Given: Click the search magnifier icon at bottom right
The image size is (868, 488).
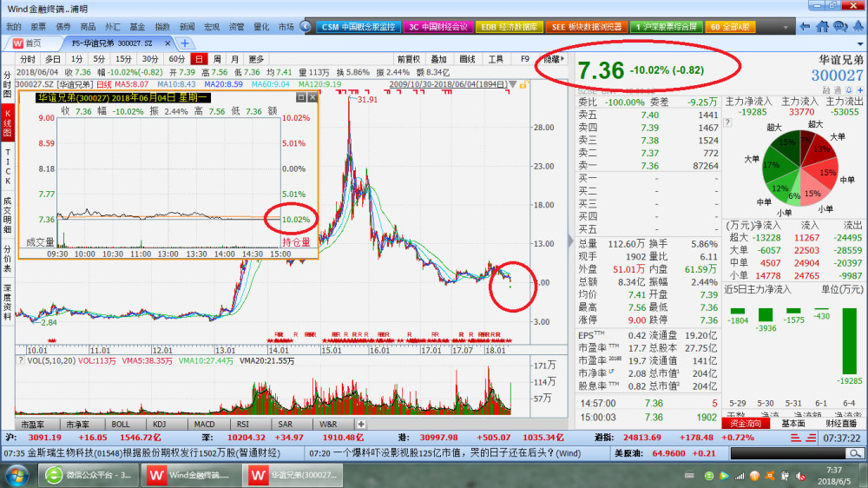Looking at the screenshot, I should coord(855,453).
